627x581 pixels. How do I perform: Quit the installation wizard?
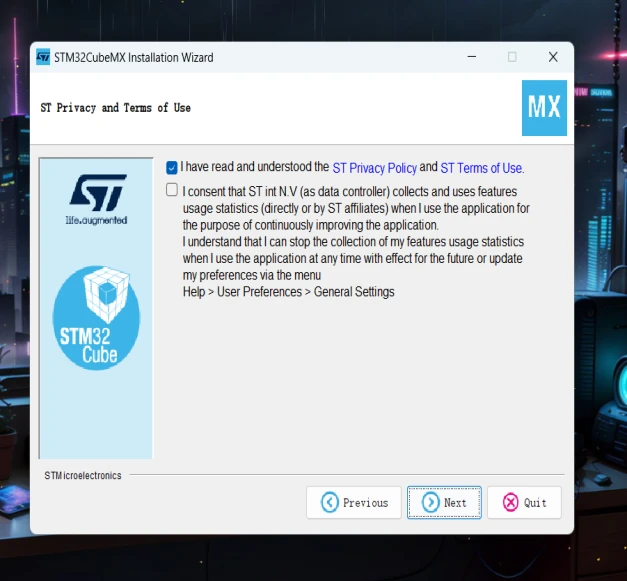pos(524,502)
